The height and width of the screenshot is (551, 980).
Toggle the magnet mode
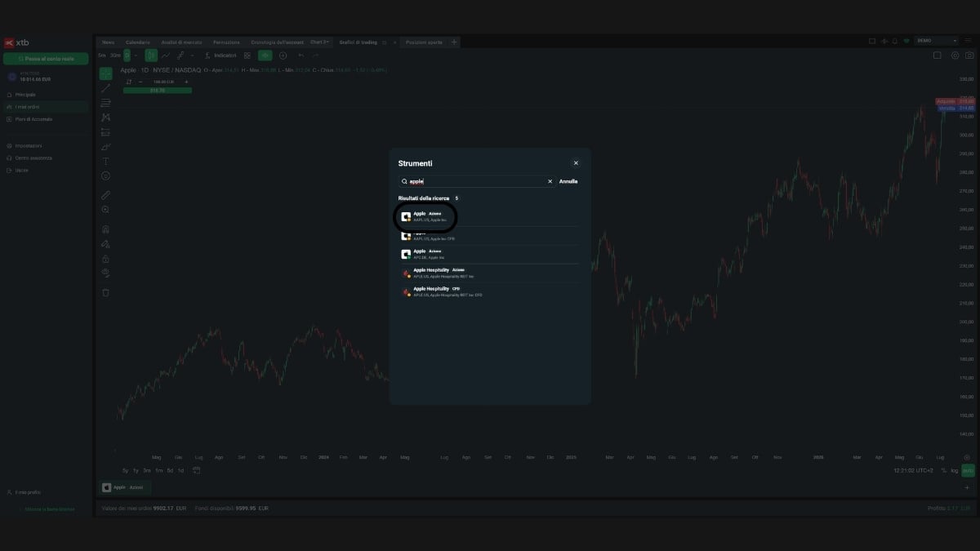[105, 229]
